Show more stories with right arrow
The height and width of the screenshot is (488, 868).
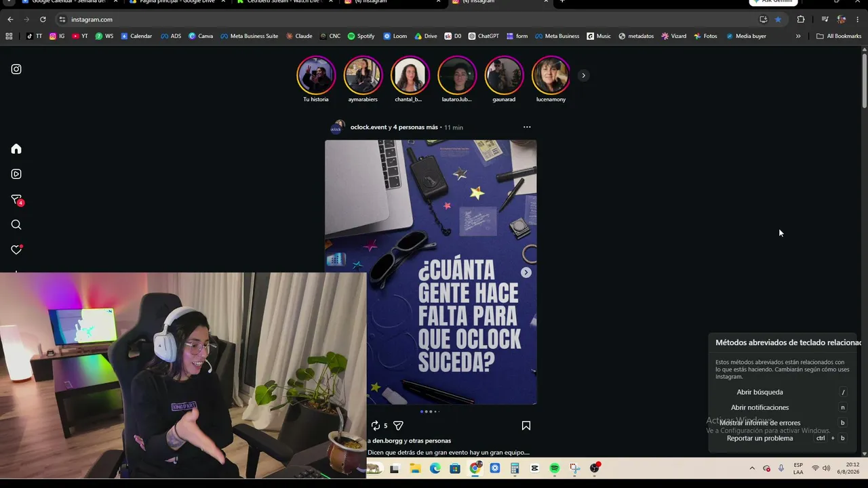tap(583, 75)
